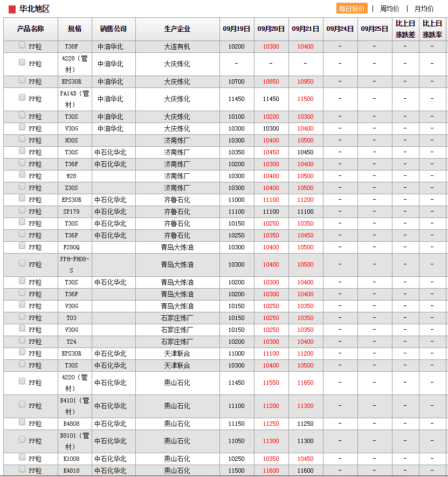Select the F280Q row checkbox
This screenshot has height=477, width=448.
coord(22,246)
